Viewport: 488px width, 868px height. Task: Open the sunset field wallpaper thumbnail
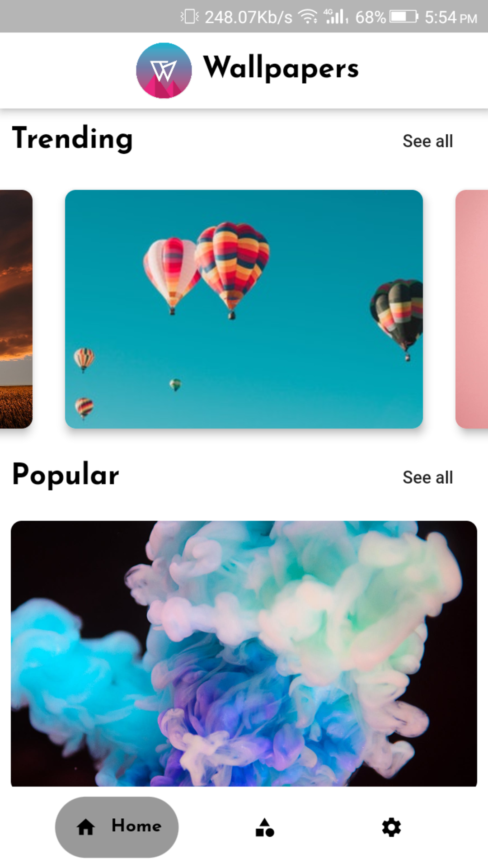(x=16, y=309)
